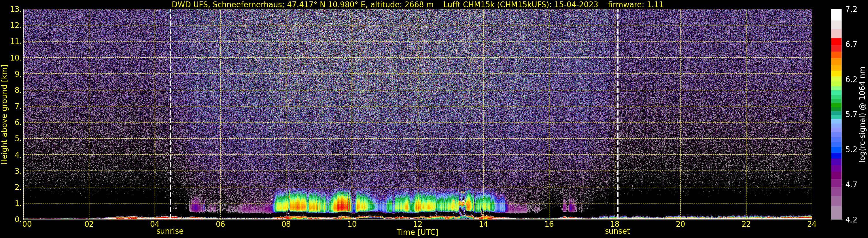The width and height of the screenshot is (868, 238).
Task: Click the time axis tick "02"
Action: pos(89,224)
